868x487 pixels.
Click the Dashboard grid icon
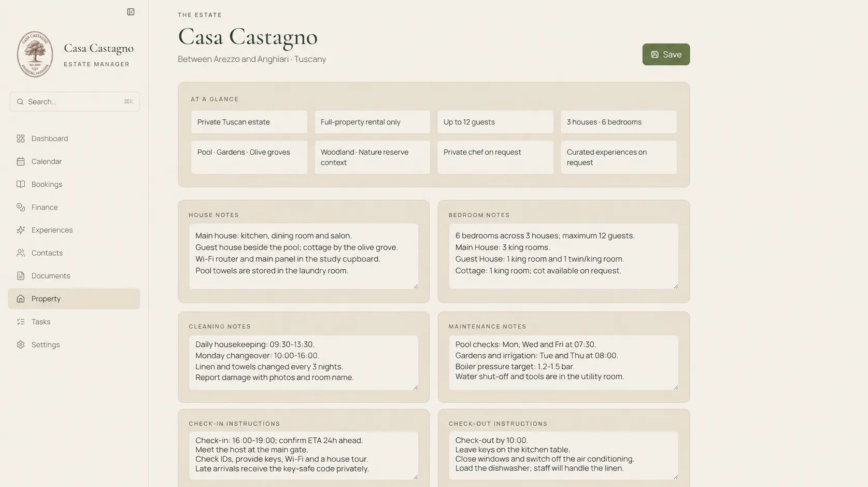[21, 138]
